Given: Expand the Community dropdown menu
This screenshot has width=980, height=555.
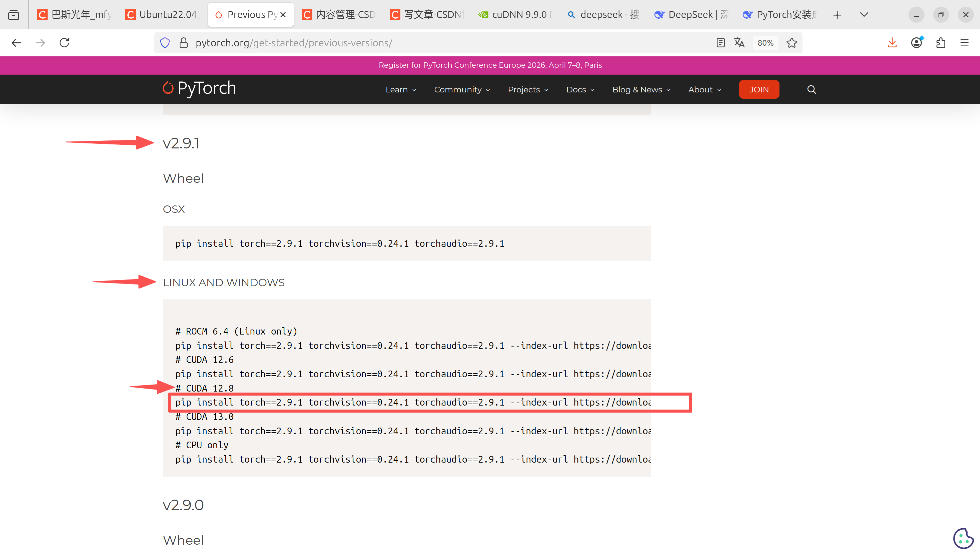Looking at the screenshot, I should 462,90.
